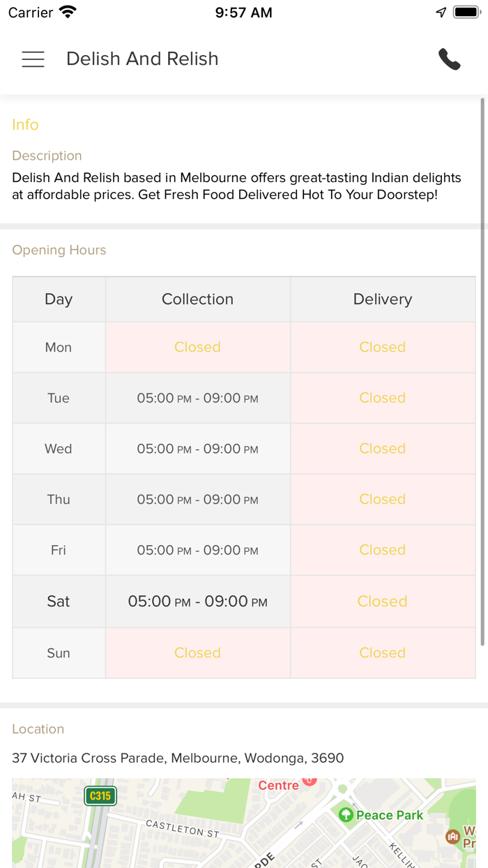Tap Saturday's collection hours cell

coord(197,601)
